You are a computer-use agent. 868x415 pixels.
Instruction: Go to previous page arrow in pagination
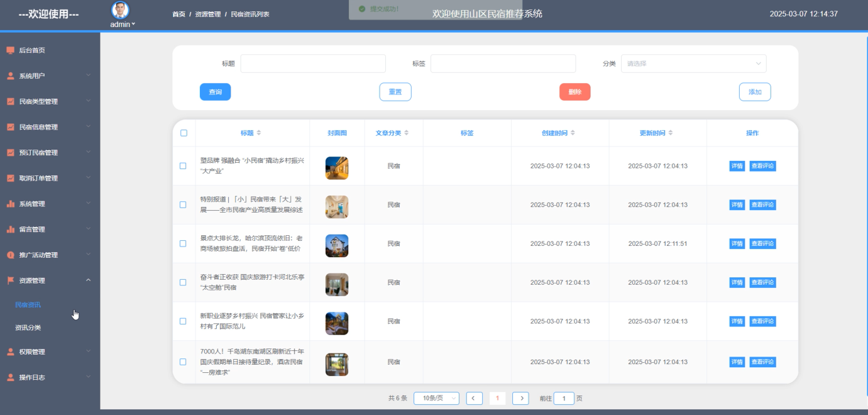tap(475, 398)
